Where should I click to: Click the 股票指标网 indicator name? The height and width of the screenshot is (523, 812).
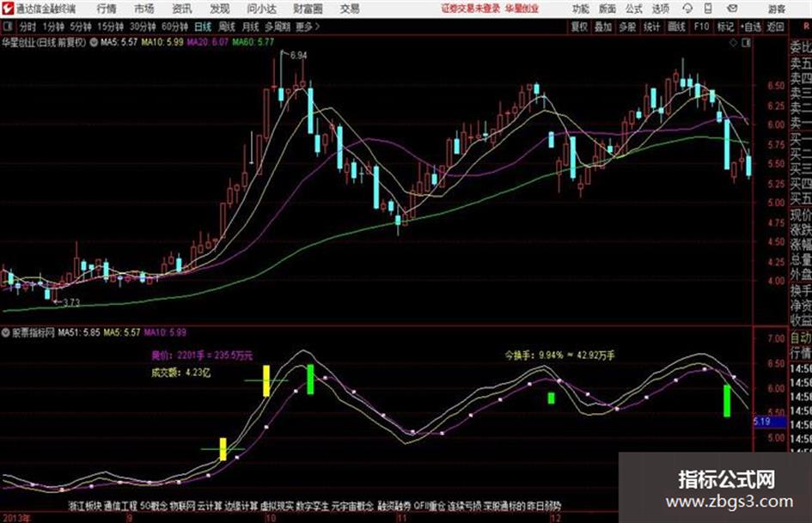tap(34, 332)
